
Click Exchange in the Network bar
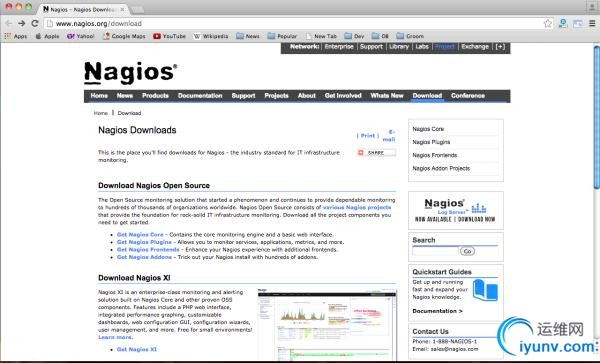(475, 47)
